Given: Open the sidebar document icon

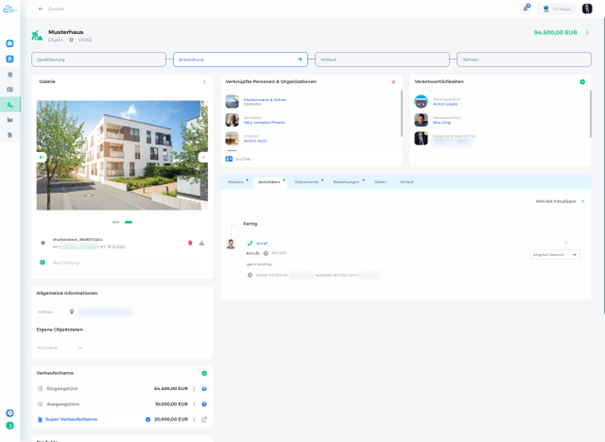Looking at the screenshot, I should point(10,135).
